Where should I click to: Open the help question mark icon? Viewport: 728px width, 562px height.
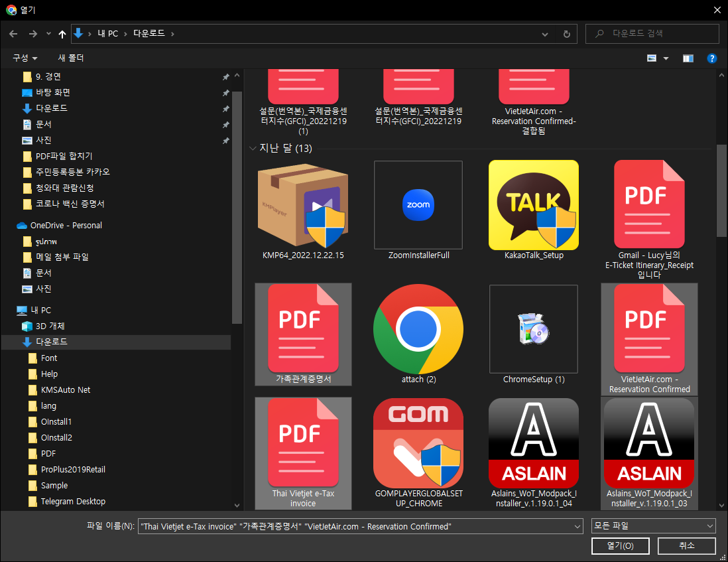click(711, 58)
